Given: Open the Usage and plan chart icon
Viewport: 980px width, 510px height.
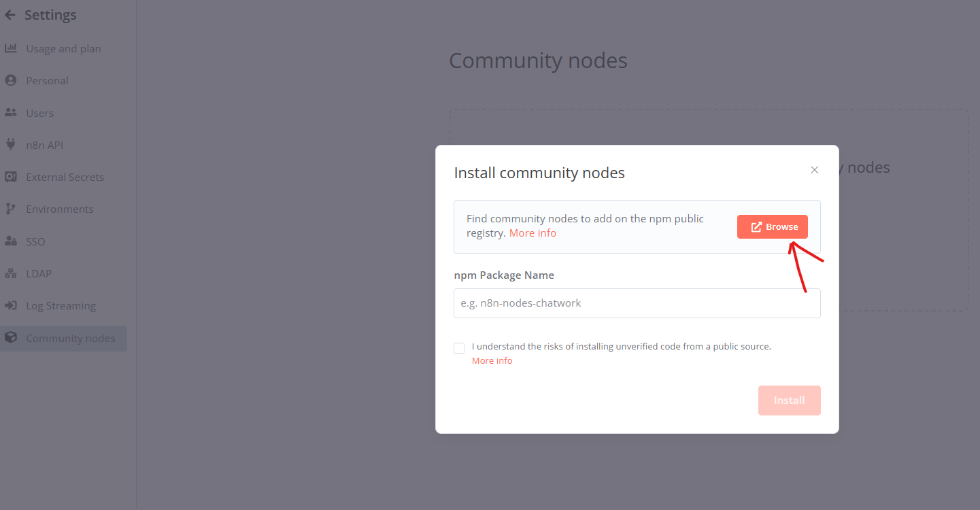Looking at the screenshot, I should [11, 48].
